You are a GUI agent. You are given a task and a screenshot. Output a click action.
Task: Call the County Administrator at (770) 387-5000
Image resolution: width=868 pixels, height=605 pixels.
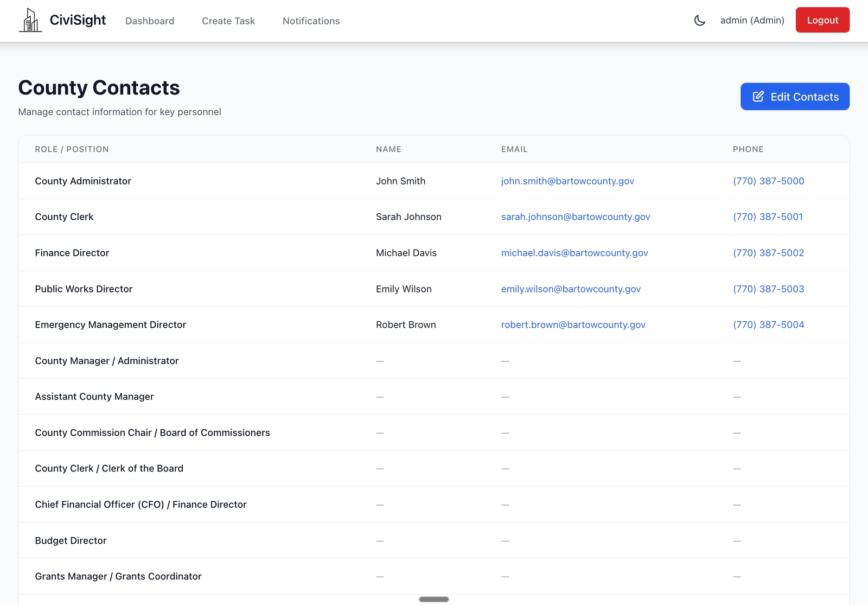point(768,181)
